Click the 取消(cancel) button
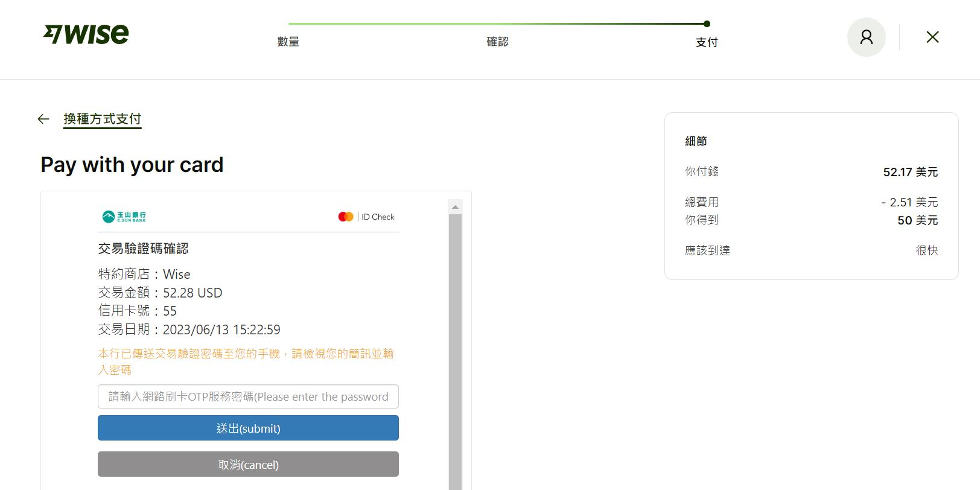Viewport: 980px width, 490px height. (x=248, y=464)
